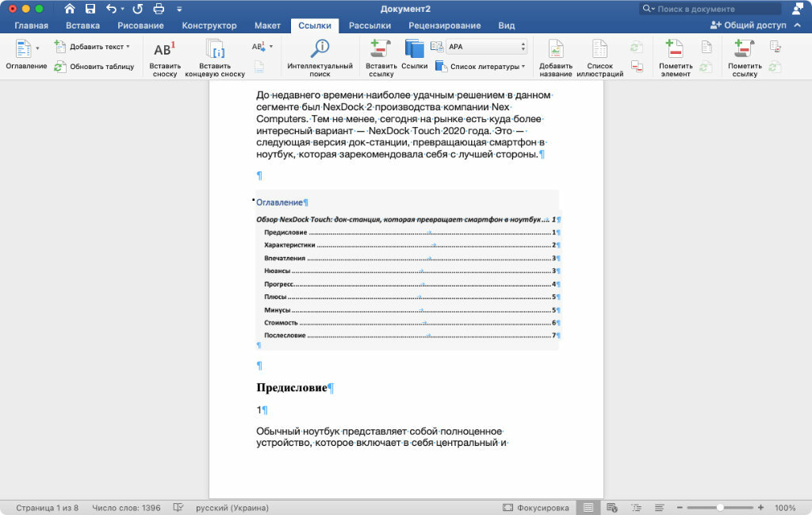Click the spelling check status bar icon

coord(178,508)
